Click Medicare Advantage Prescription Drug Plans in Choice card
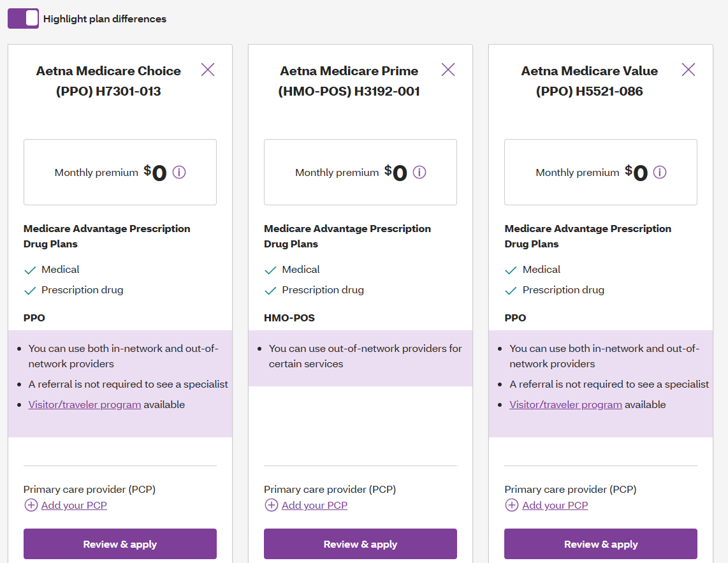Screen dimensions: 728x563 [107, 236]
